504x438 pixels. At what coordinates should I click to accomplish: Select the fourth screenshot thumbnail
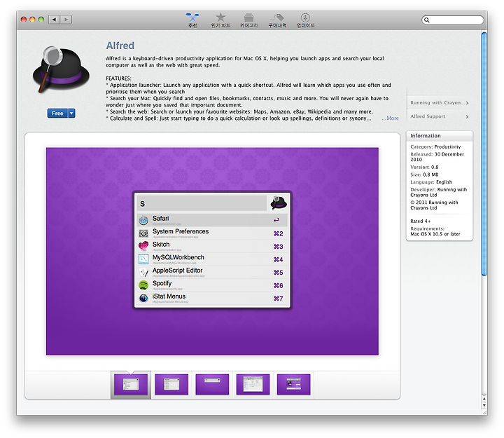tap(253, 384)
